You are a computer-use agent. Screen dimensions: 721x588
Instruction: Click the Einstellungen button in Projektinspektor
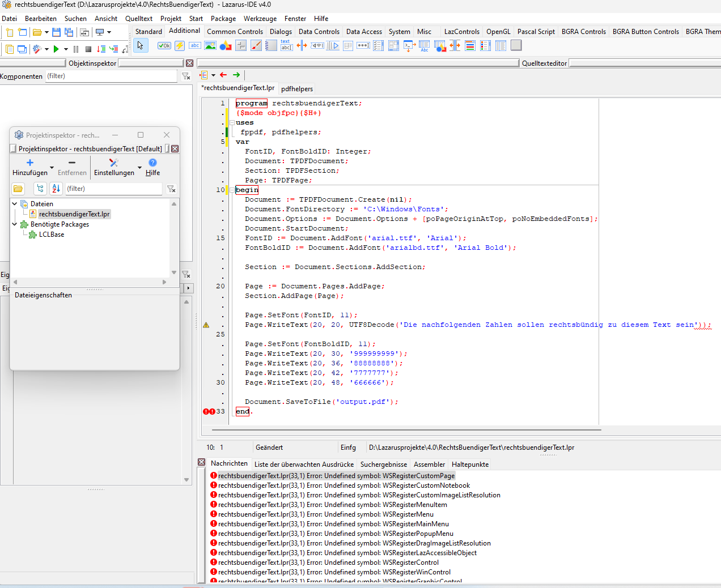point(114,167)
